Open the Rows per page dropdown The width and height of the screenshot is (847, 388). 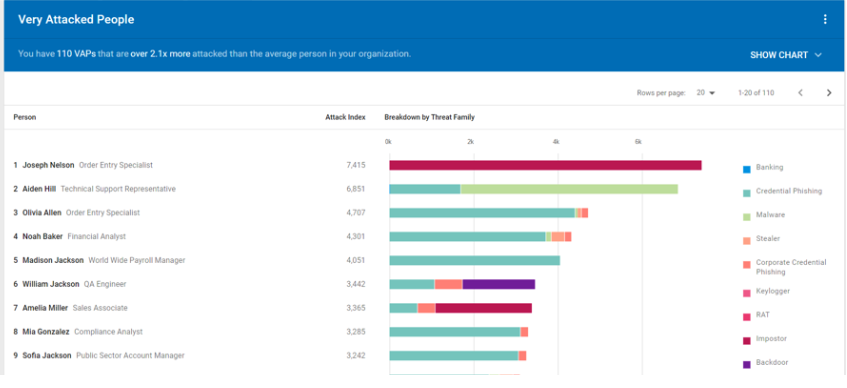(x=705, y=93)
